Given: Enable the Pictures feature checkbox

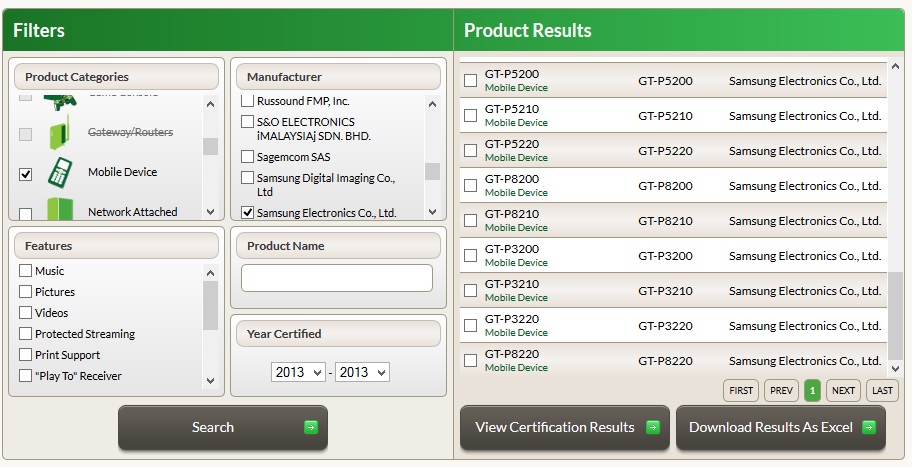Looking at the screenshot, I should (x=26, y=291).
